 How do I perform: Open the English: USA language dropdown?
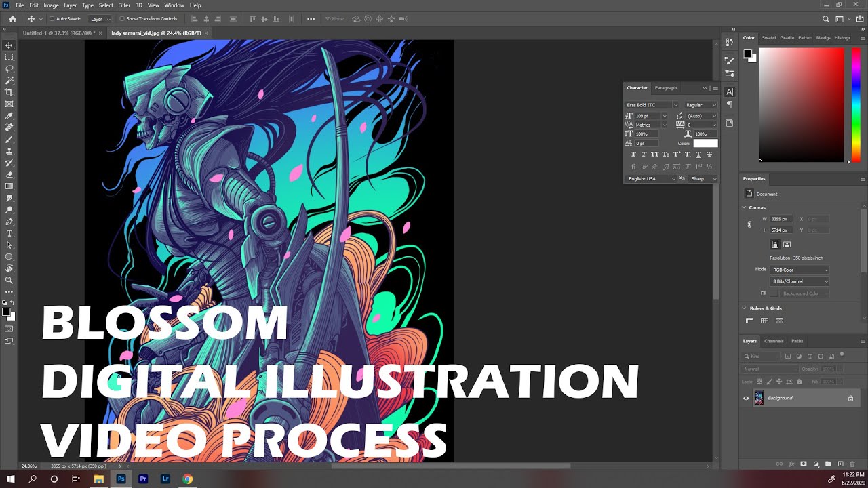click(x=651, y=179)
